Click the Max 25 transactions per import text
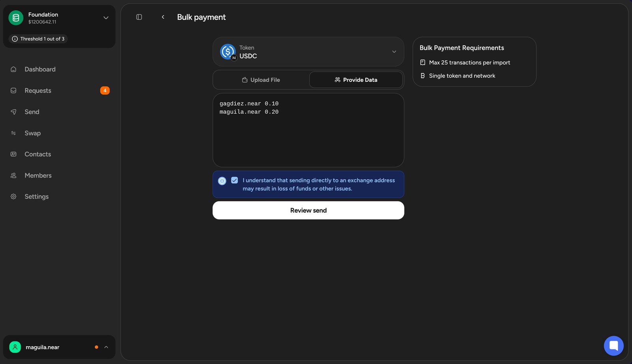 pos(470,62)
